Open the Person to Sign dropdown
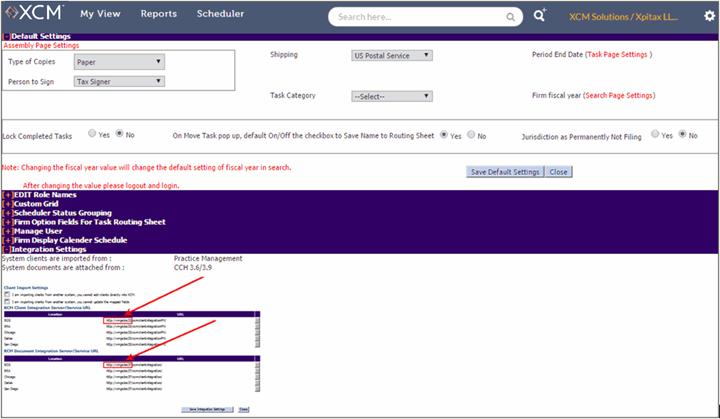This screenshot has width=720, height=419. click(x=119, y=81)
